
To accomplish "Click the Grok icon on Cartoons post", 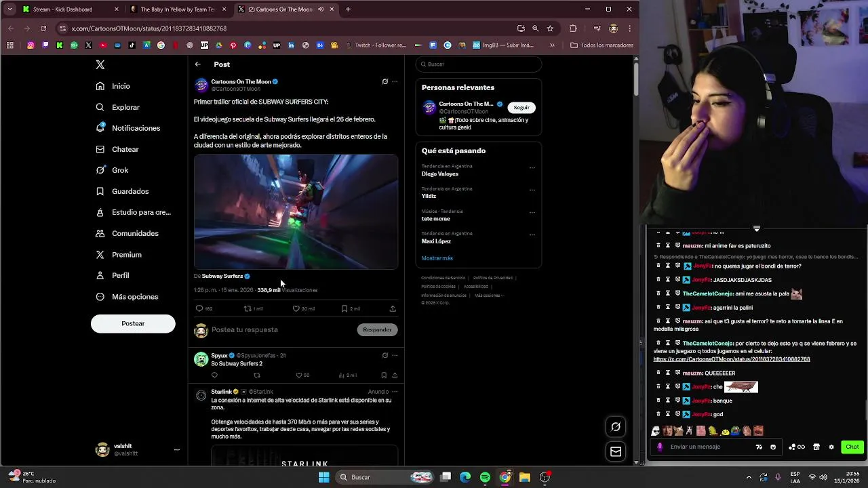I will (x=384, y=81).
